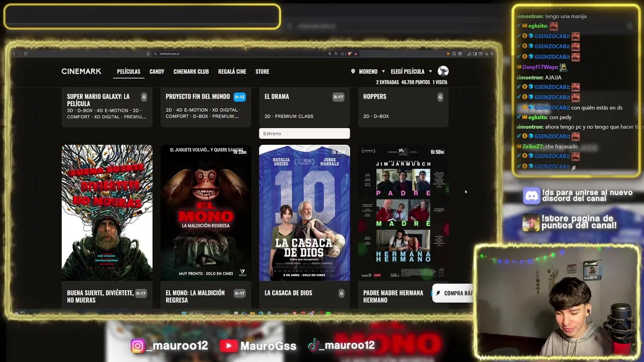Click the '2D · PREMIUM CLASS' formats for El Drama
Image resolution: width=644 pixels, height=362 pixels.
[x=289, y=116]
